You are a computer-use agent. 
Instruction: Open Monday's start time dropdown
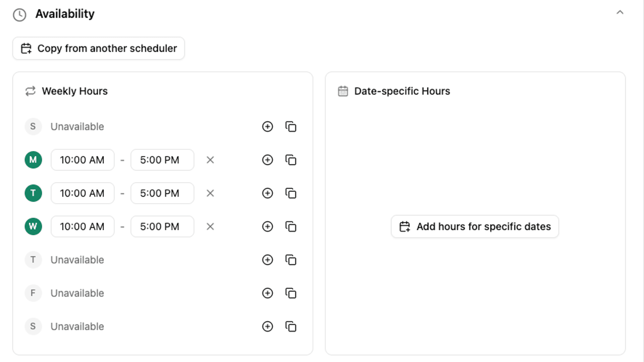83,160
